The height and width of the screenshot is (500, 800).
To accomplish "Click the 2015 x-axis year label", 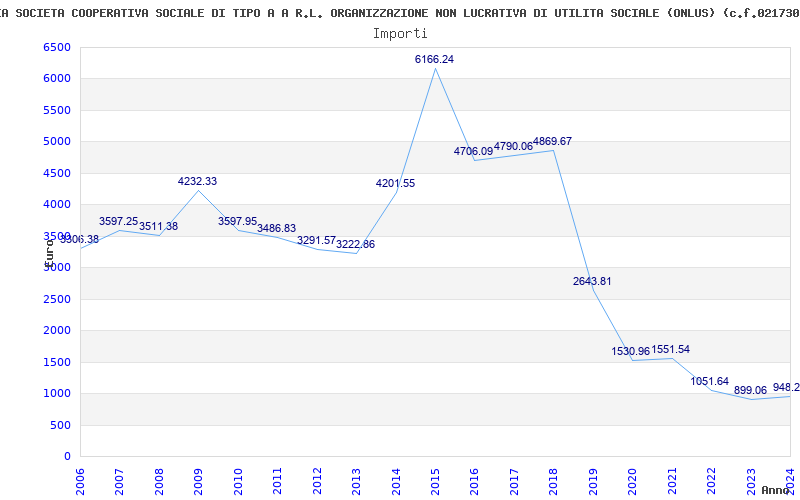I will tap(435, 481).
